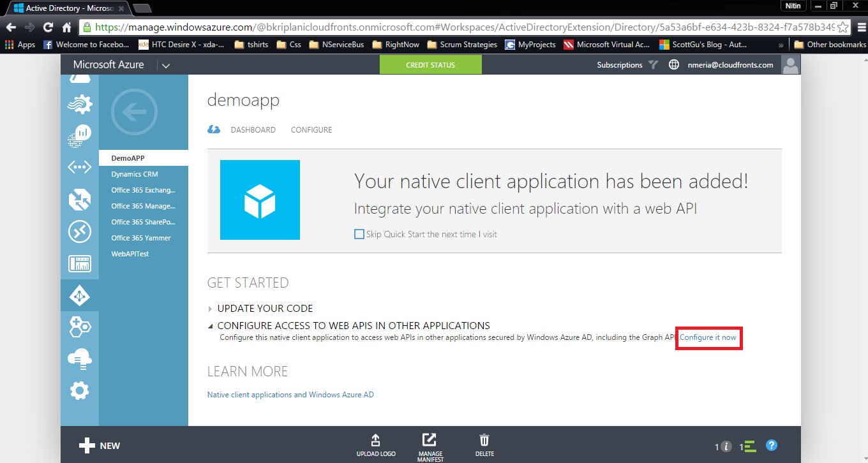Click the browser Home icon
Image resolution: width=868 pixels, height=463 pixels.
click(66, 27)
